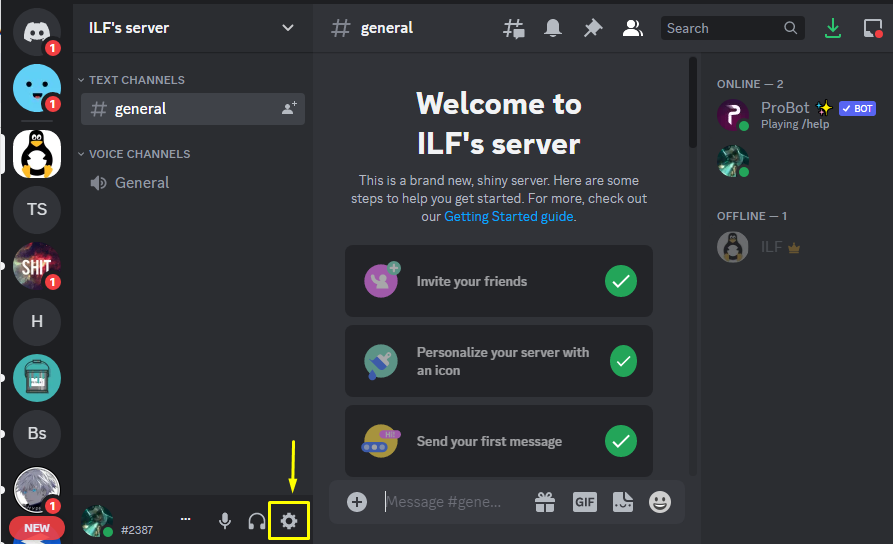Open the anime avatar server icon
893x544 pixels.
pos(36,490)
